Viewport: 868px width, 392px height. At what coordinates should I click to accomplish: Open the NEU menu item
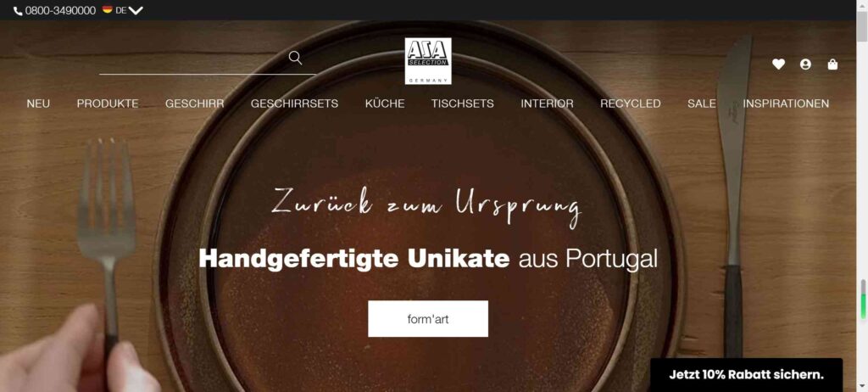click(38, 104)
